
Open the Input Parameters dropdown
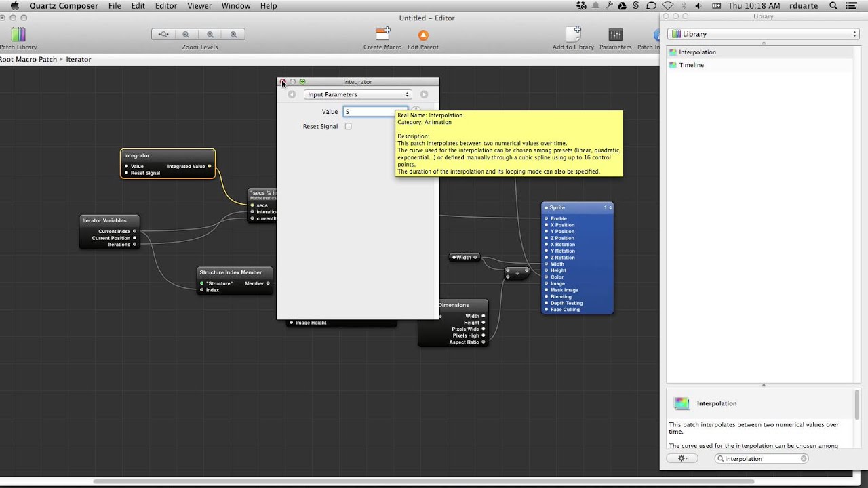pos(357,94)
